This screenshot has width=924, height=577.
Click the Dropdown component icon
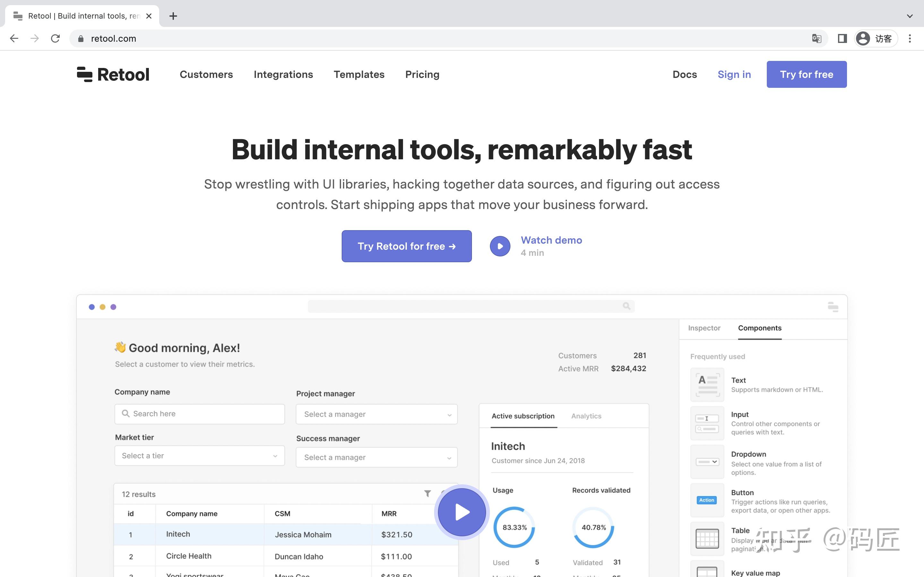point(707,462)
